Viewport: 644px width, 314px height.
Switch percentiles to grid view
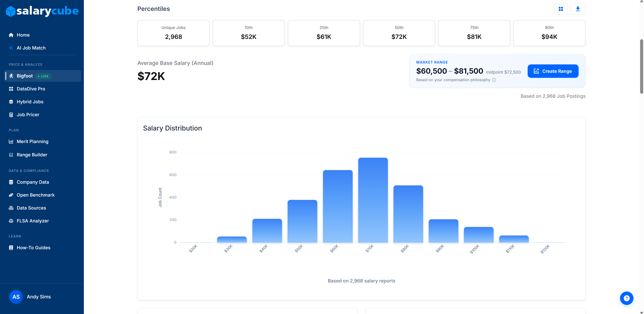tap(561, 9)
